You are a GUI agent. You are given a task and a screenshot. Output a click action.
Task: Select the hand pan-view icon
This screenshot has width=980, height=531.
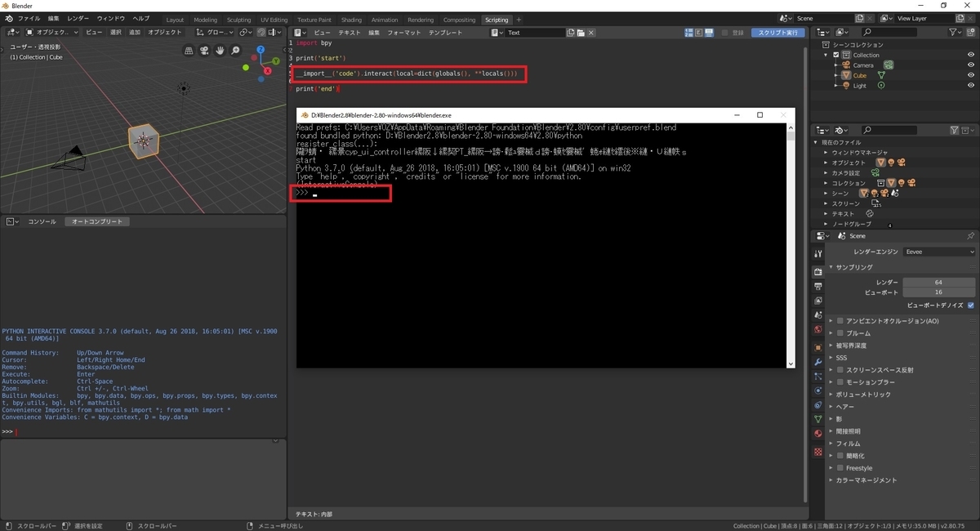point(220,51)
